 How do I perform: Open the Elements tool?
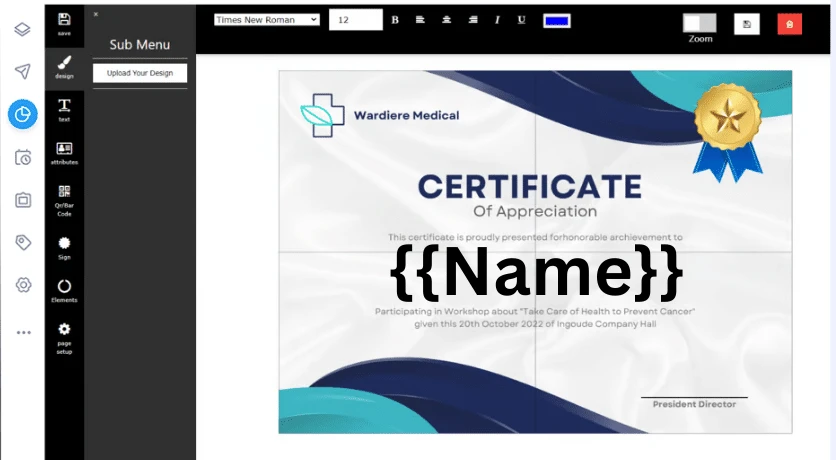coord(64,290)
